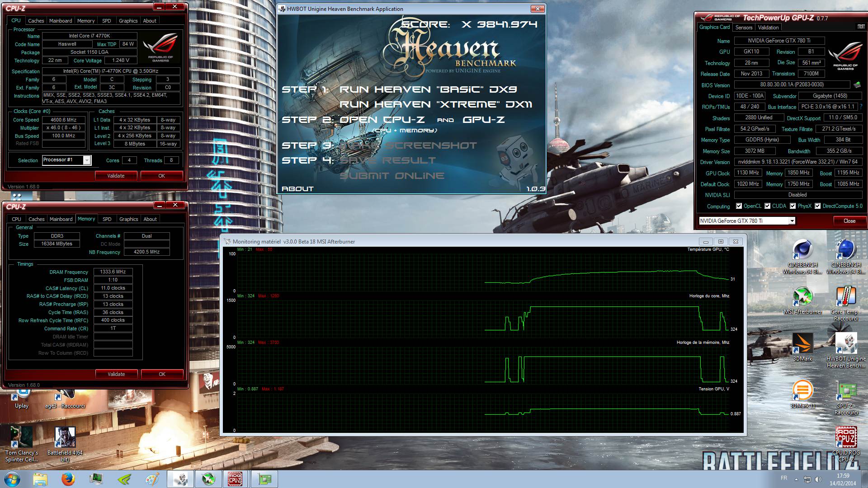Open age3 Raccourci desktop shortcut
This screenshot has width=868, height=488.
[65, 399]
